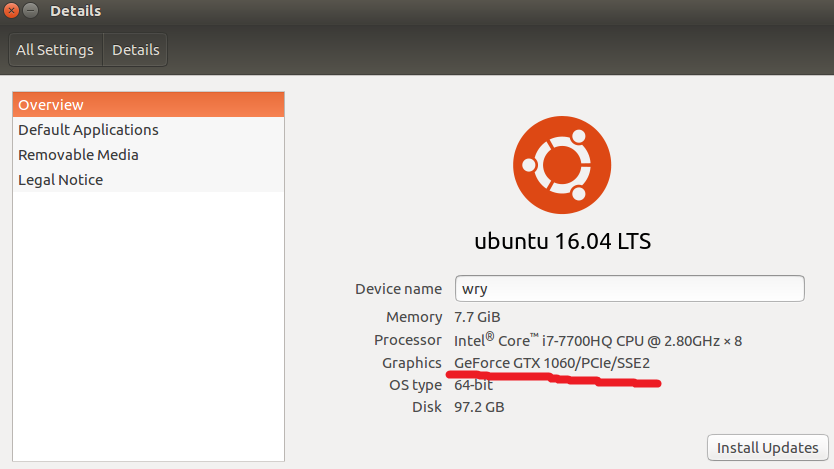Image resolution: width=834 pixels, height=469 pixels.
Task: Select the ubuntu 16.04 LTS heading
Action: pyautogui.click(x=562, y=241)
